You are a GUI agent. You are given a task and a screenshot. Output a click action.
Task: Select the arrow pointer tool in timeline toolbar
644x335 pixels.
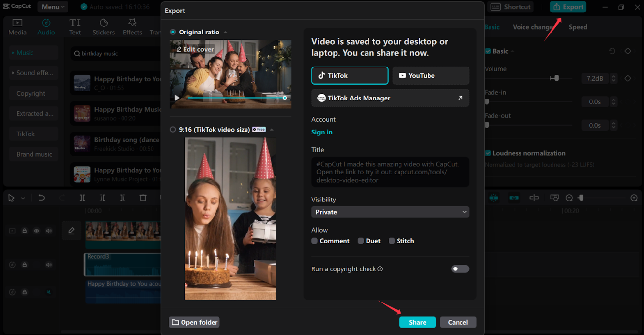pos(11,198)
